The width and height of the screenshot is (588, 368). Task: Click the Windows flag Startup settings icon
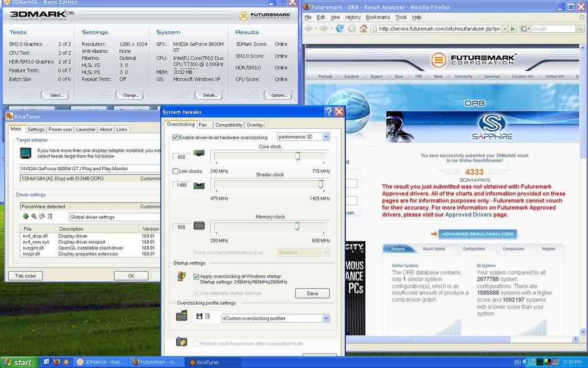pos(181,277)
